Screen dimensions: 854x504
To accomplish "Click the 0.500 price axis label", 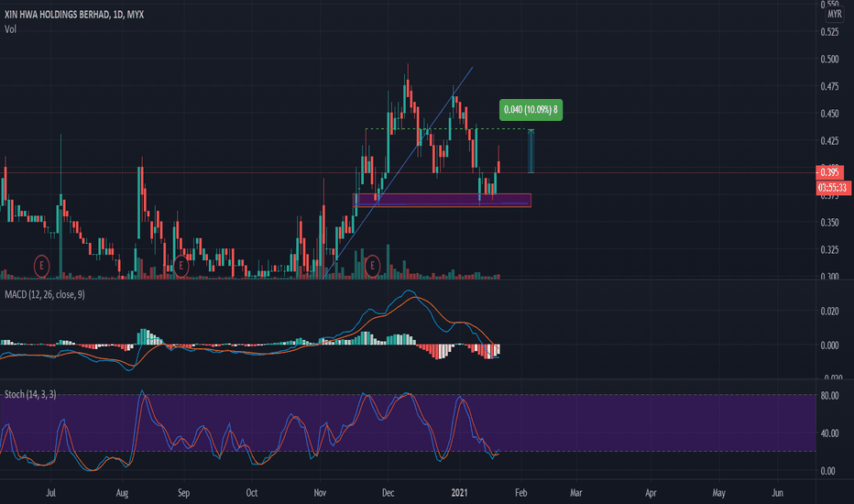I will coord(829,60).
